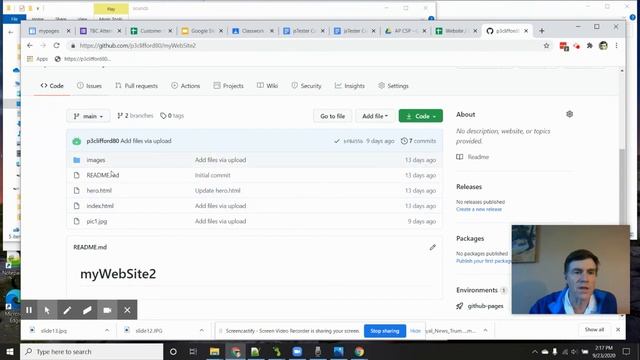Open the Issues tab

point(89,86)
